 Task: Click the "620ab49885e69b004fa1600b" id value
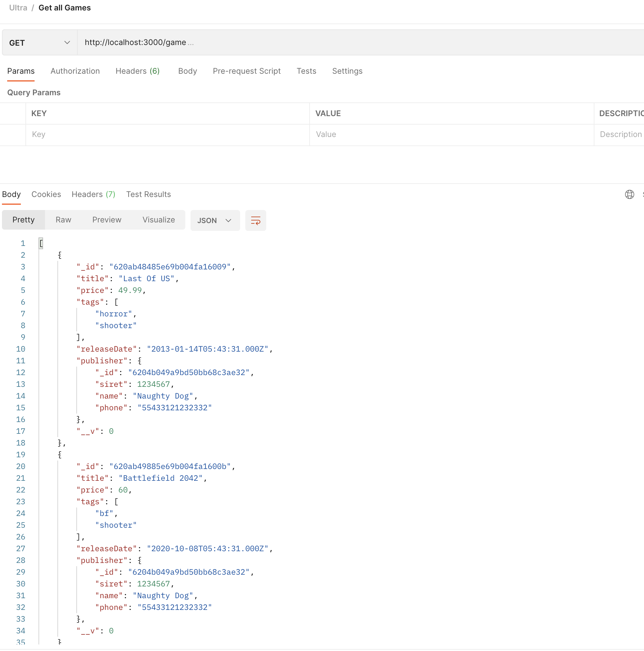170,467
